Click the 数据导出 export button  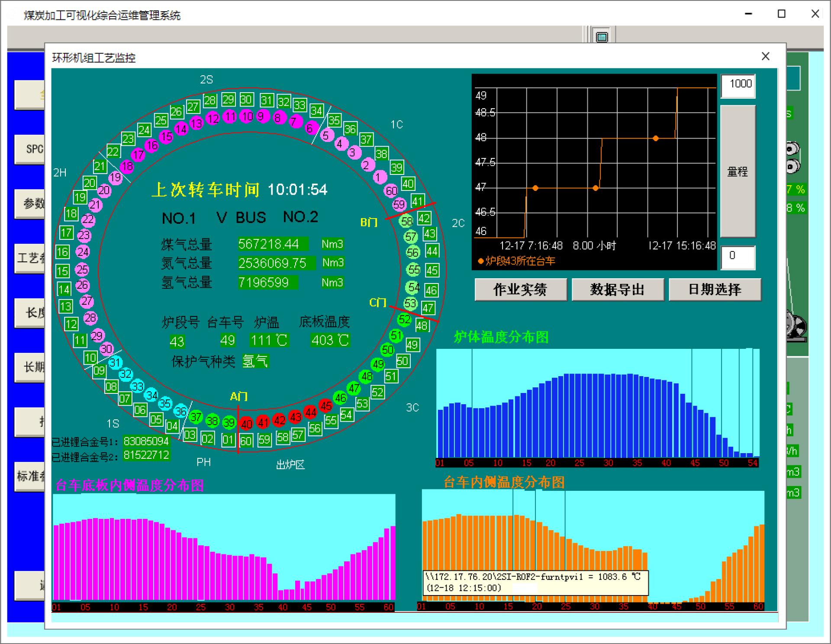tap(617, 289)
